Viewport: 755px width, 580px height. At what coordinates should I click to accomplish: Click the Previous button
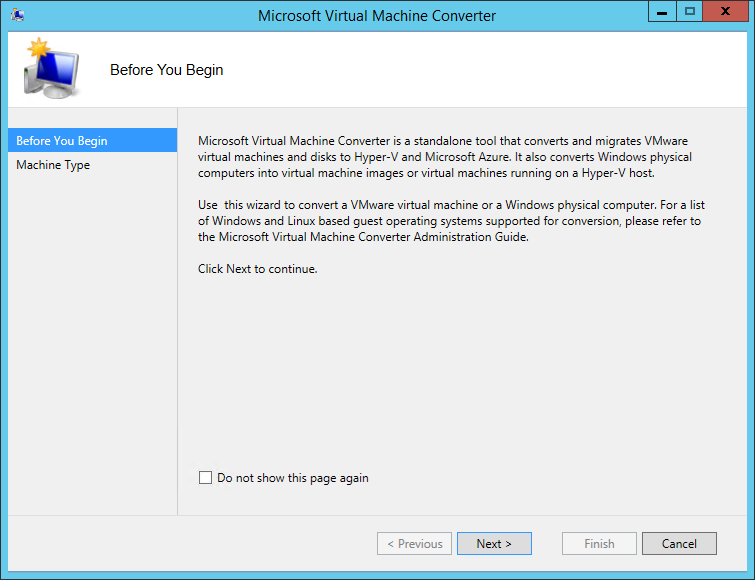click(x=414, y=543)
